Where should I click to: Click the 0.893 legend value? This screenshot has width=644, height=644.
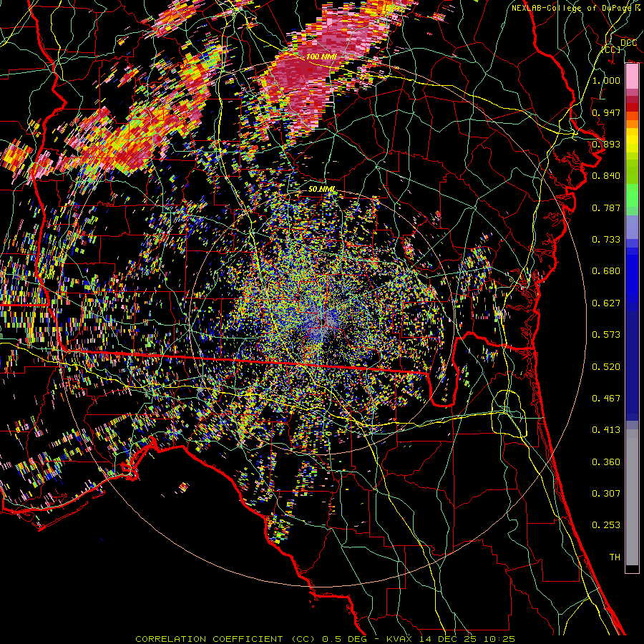coord(606,144)
